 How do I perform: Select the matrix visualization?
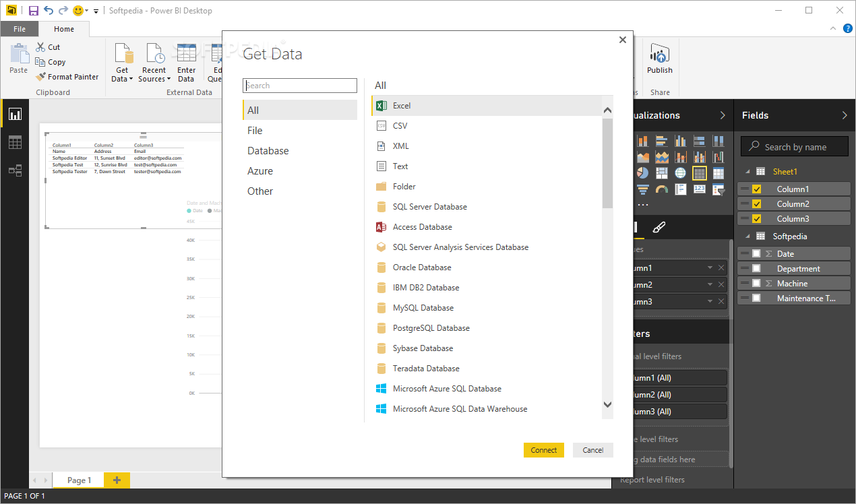[719, 173]
